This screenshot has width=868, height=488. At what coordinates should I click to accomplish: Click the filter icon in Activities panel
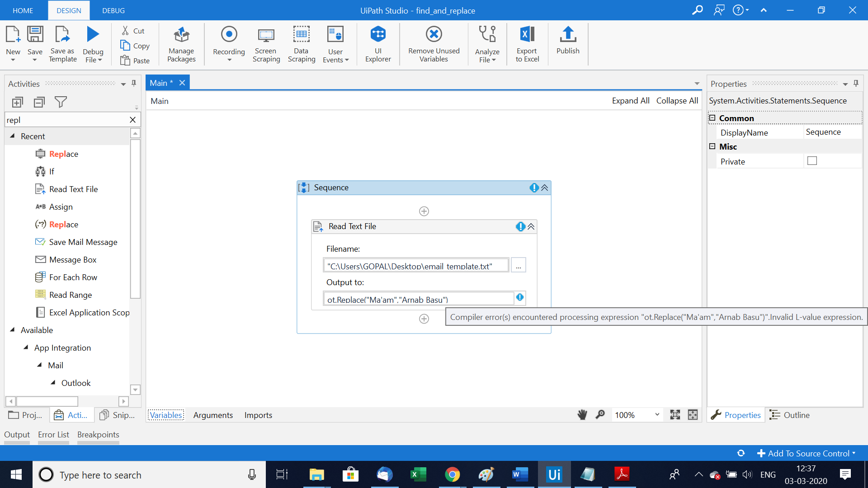(61, 102)
